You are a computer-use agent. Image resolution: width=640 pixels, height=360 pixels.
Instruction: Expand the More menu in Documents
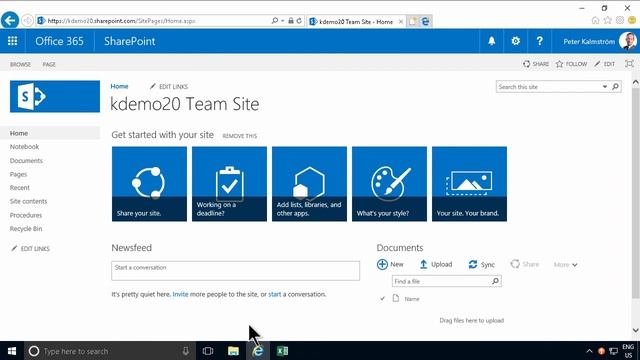565,264
